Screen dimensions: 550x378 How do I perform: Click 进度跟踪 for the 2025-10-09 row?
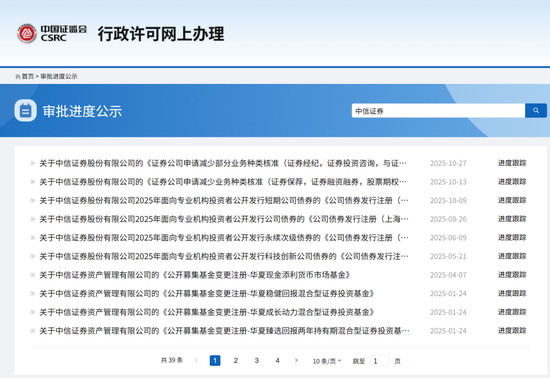click(x=512, y=200)
